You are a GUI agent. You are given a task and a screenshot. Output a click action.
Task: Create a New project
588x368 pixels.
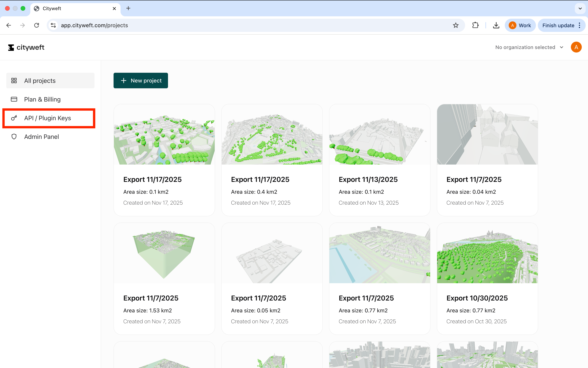pos(141,81)
